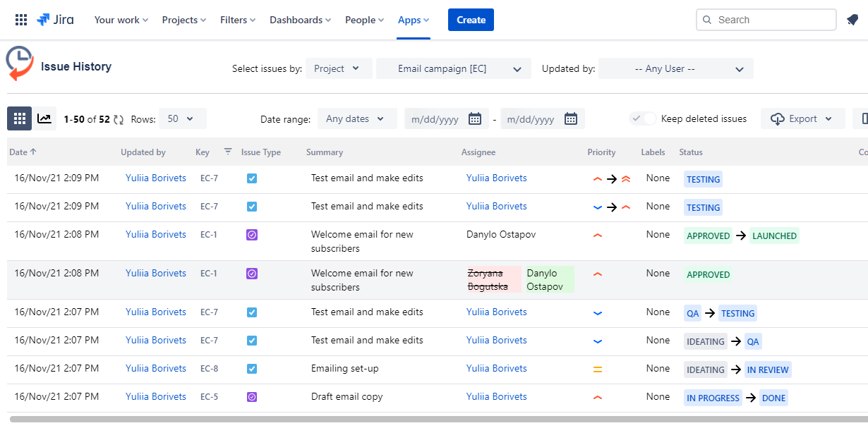The width and height of the screenshot is (868, 440).
Task: Open the Filters menu
Action: click(238, 20)
